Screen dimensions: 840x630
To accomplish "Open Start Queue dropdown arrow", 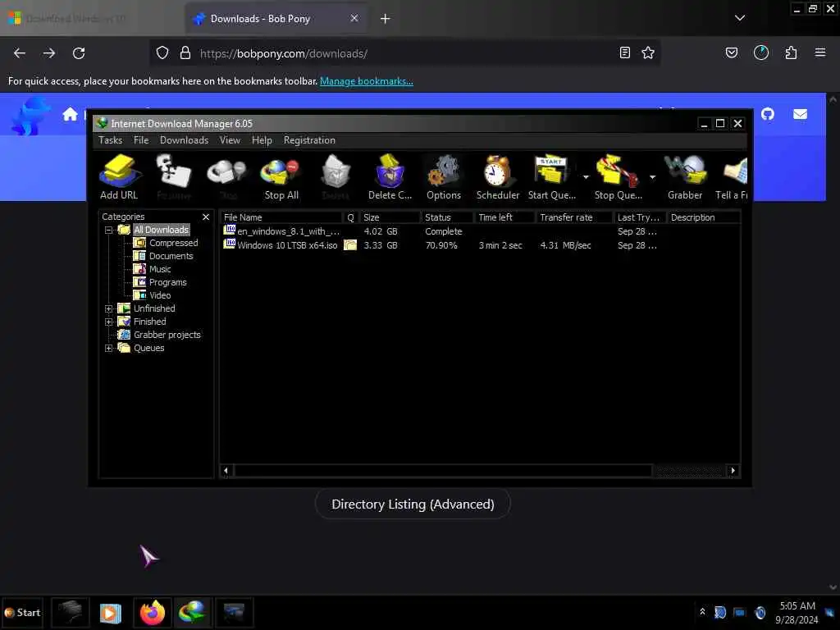I will pyautogui.click(x=586, y=177).
